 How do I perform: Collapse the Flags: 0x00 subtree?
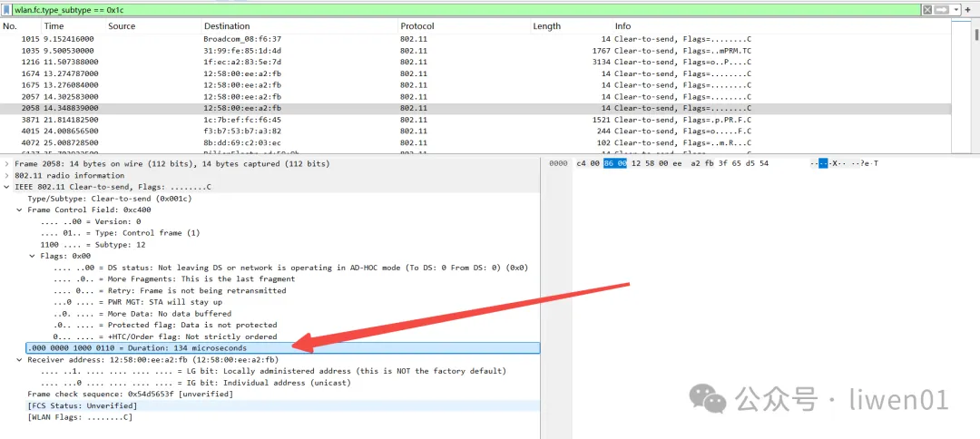[32, 256]
